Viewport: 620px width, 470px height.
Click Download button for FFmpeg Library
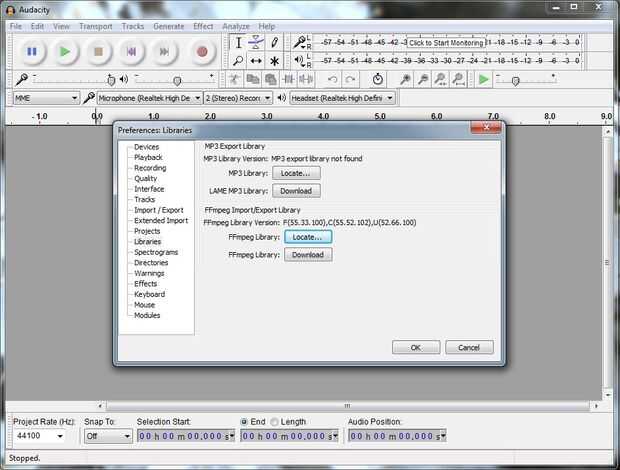click(308, 255)
